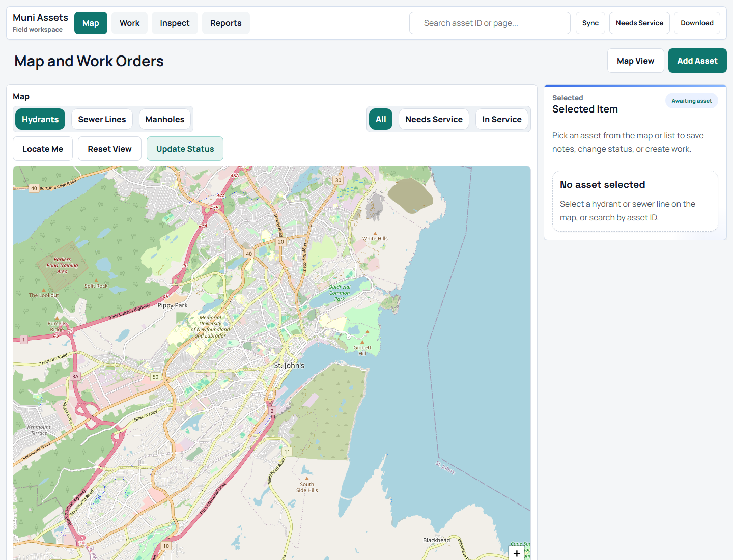This screenshot has width=733, height=560.
Task: Click the Gibbett Hill map label
Action: point(362,350)
